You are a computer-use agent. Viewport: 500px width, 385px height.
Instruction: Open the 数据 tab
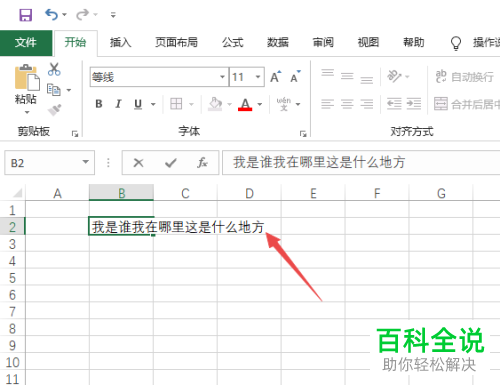278,43
